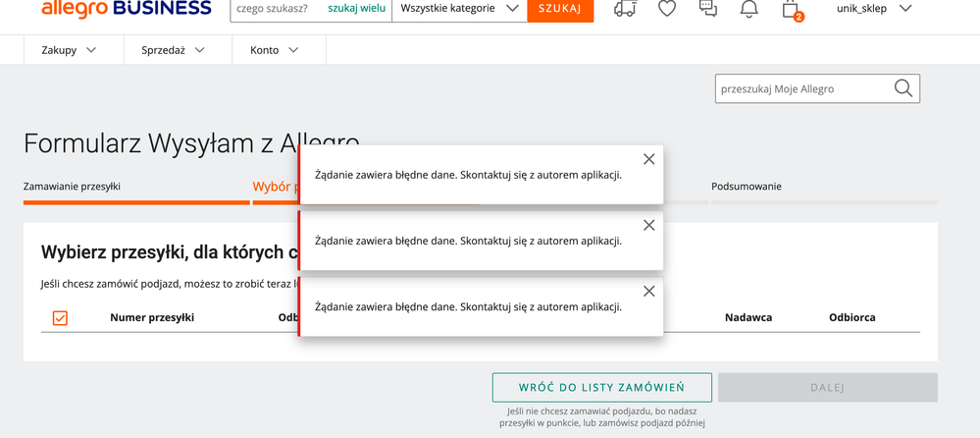The image size is (980, 438).
Task: Focus the przeszukaj Moje Allegro field
Action: [x=801, y=88]
